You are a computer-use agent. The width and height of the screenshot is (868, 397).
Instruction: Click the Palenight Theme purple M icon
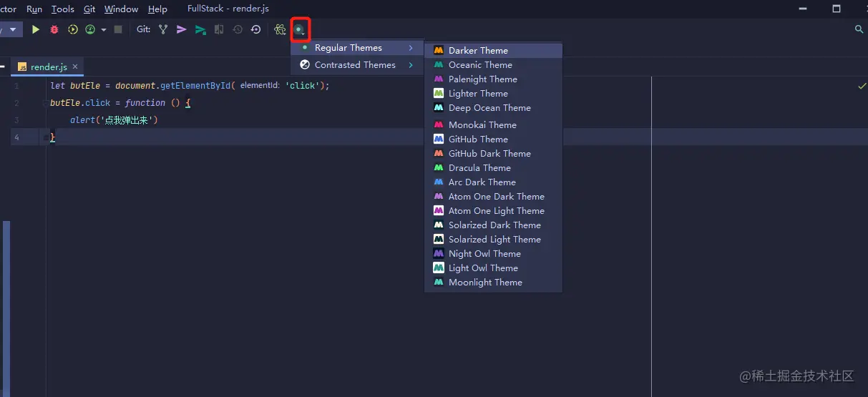coord(439,79)
